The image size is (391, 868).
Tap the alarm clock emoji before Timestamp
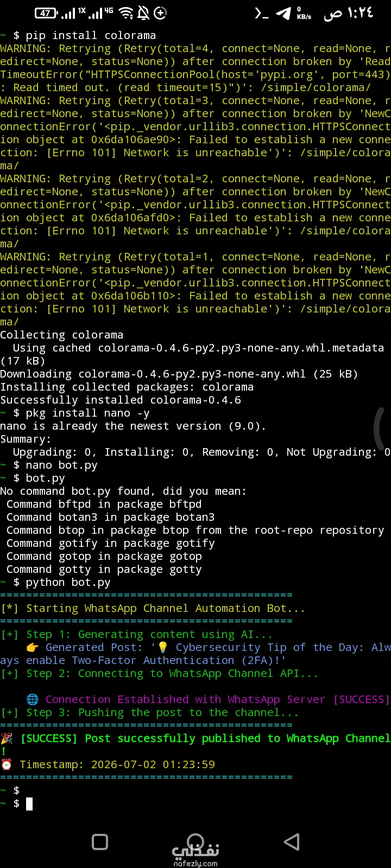[x=7, y=765]
